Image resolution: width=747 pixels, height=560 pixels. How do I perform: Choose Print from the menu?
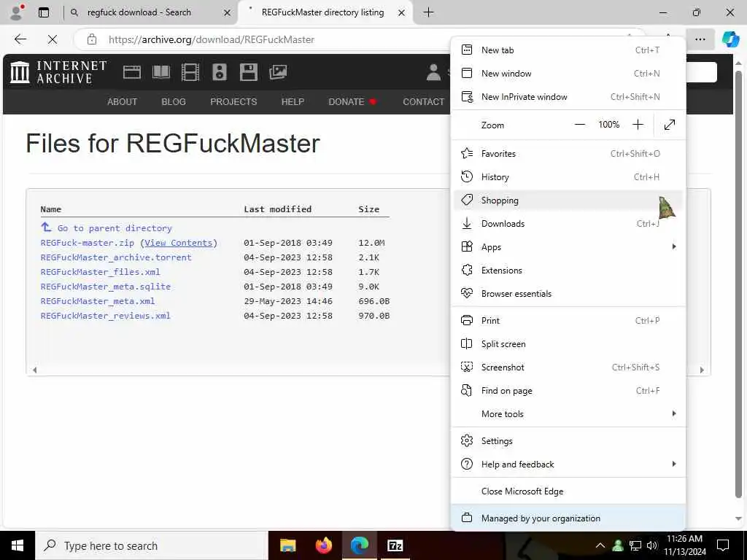pyautogui.click(x=568, y=321)
